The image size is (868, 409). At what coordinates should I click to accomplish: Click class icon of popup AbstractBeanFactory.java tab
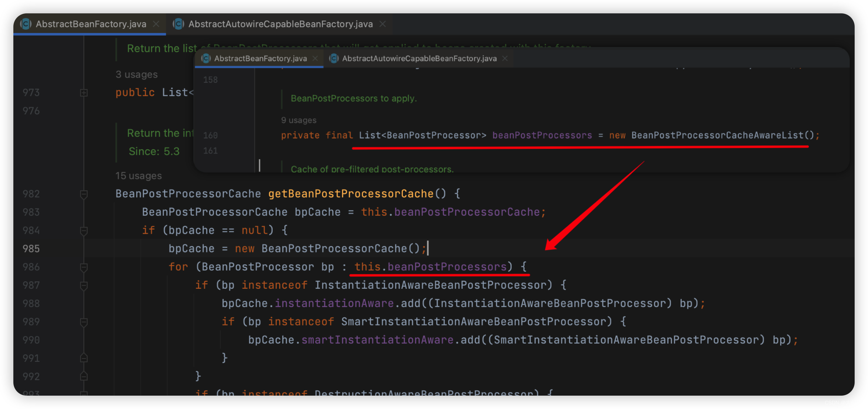tap(206, 59)
